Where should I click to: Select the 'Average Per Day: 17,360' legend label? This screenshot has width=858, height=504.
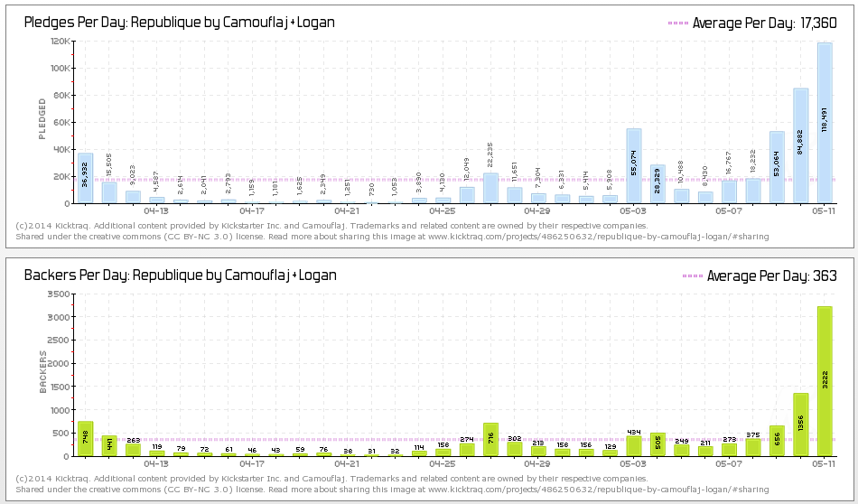click(764, 23)
